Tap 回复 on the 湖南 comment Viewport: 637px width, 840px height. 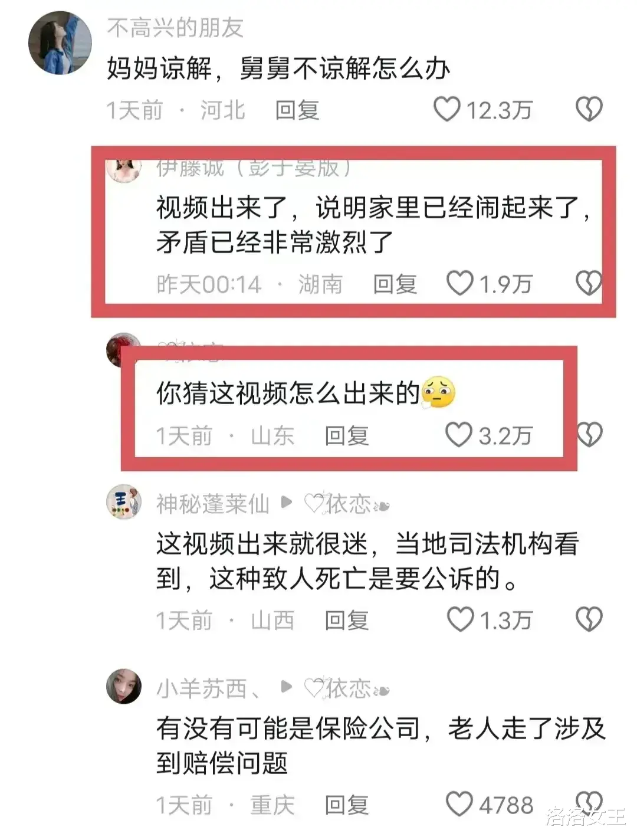pos(395,284)
